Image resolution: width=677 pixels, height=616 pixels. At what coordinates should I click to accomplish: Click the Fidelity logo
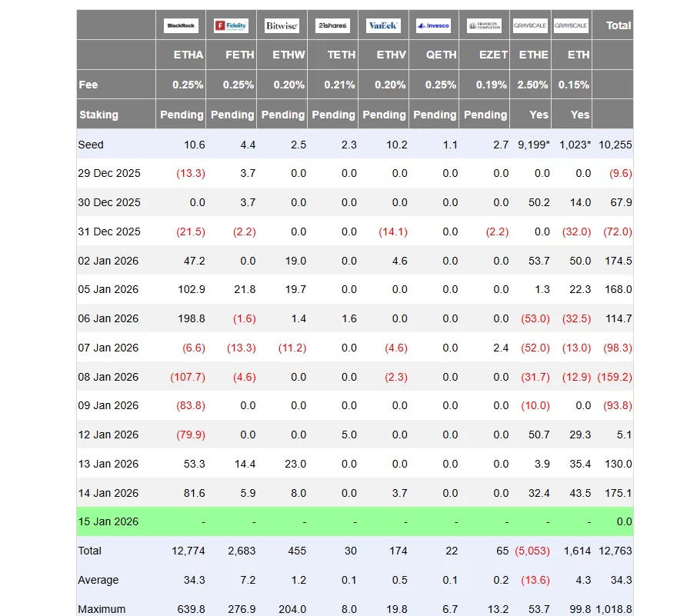point(231,26)
